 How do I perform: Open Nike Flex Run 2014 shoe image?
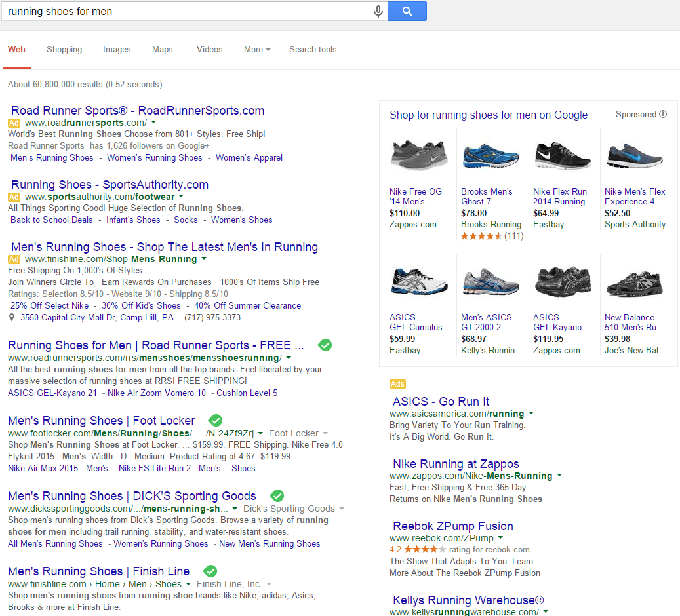click(563, 155)
